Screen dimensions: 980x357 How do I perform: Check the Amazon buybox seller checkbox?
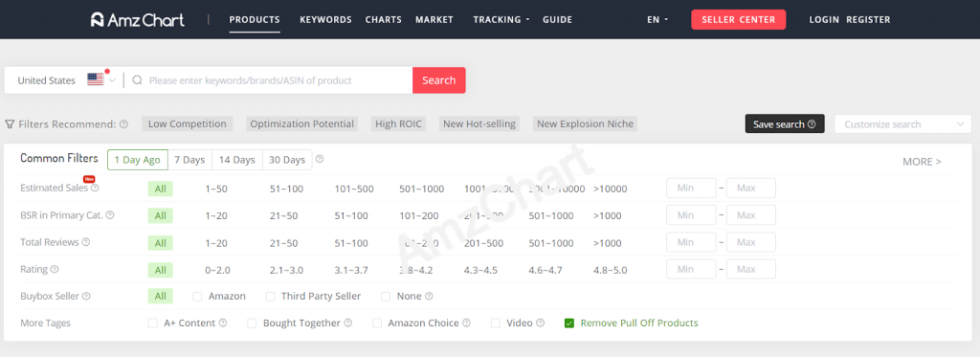[197, 297]
